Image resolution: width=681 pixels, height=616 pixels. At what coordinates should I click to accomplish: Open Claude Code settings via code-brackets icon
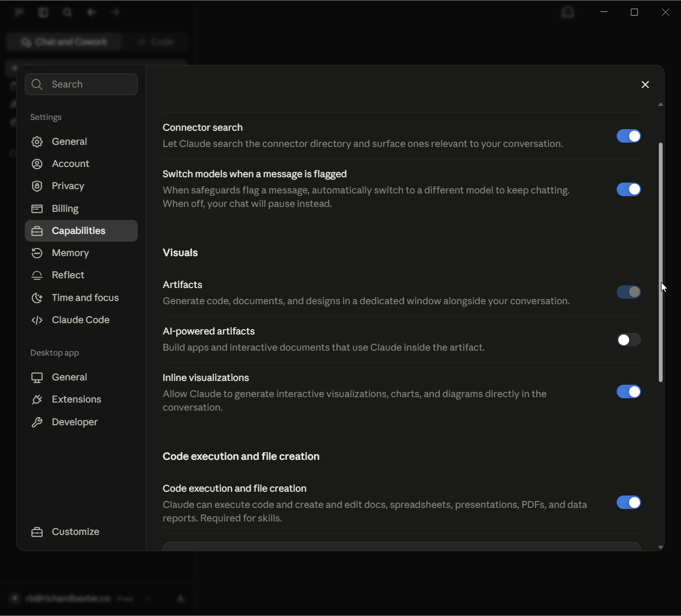pos(37,320)
